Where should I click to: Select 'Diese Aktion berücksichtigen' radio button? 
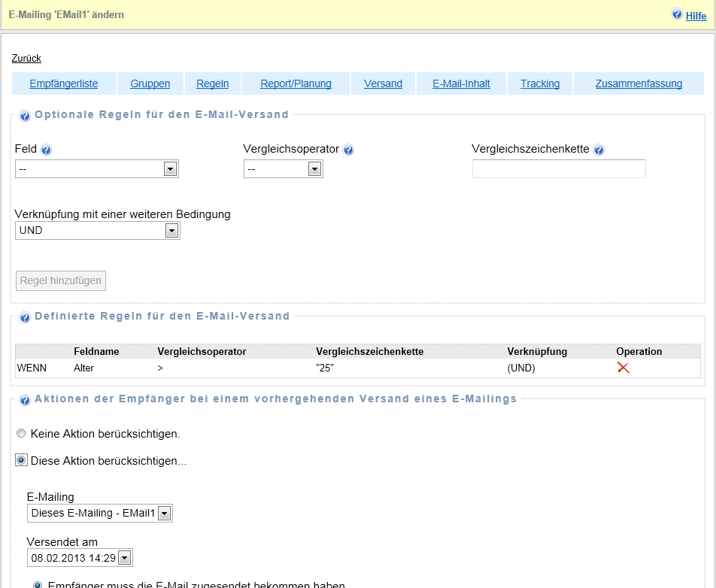pyautogui.click(x=21, y=460)
